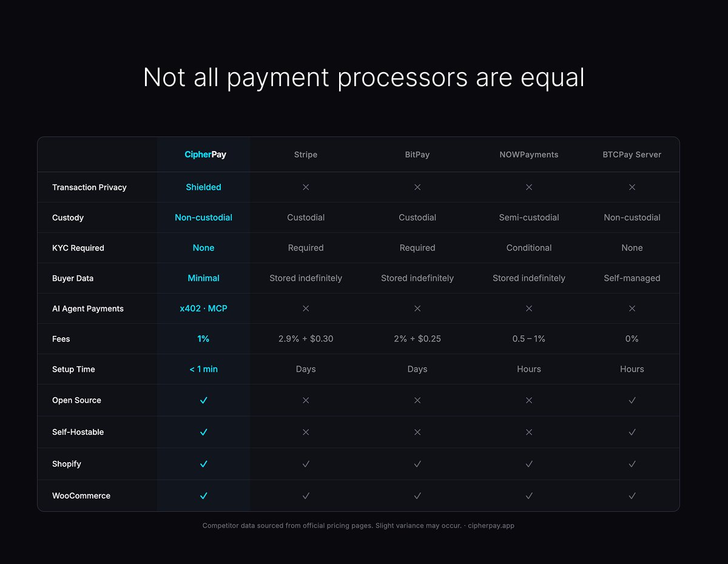Click NOWPayments' Shopify checkmark
Viewport: 728px width, 564px height.
529,464
